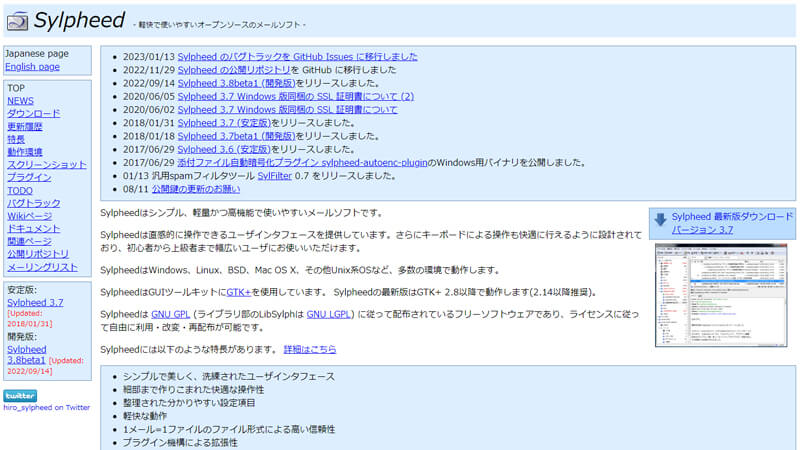Open the Sylpheed screenshot thumbnail
Image resolution: width=800 pixels, height=450 pixels.
click(721, 295)
